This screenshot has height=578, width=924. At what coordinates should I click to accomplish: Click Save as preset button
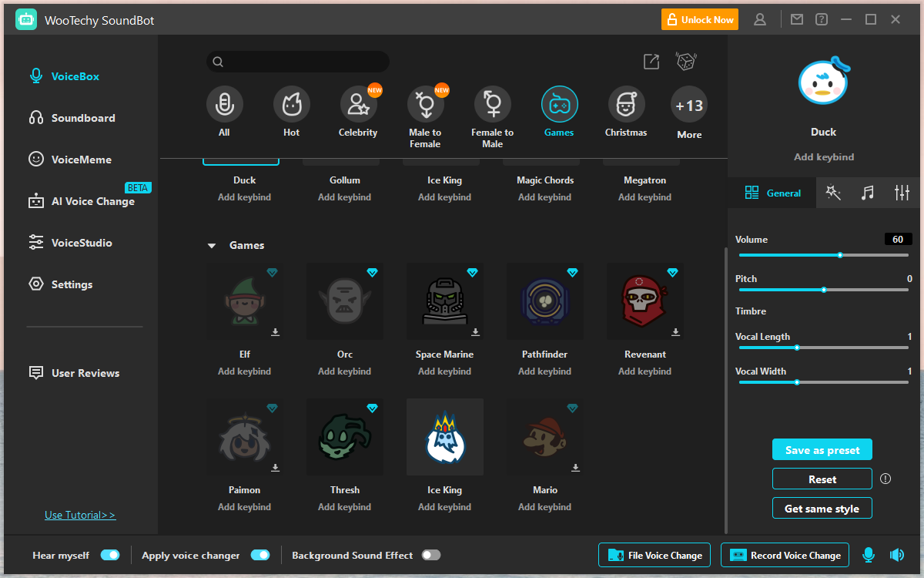point(822,450)
